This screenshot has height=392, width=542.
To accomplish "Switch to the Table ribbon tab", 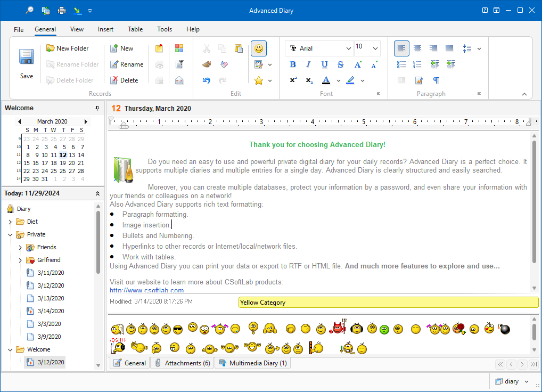I will 135,29.
